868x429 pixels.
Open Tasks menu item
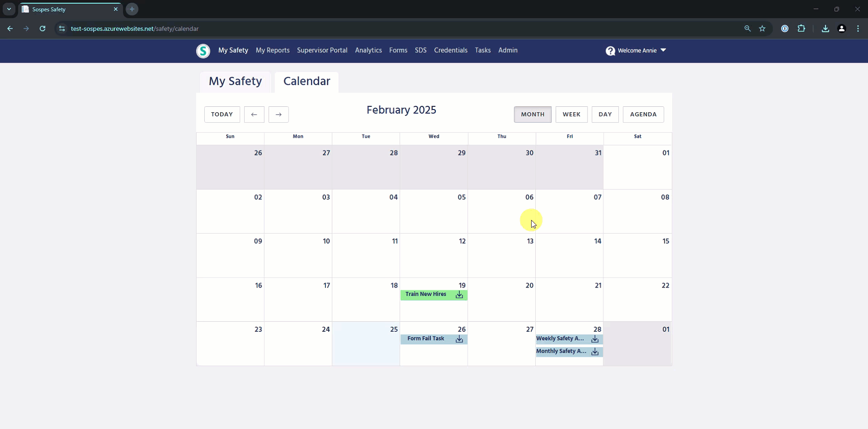click(x=483, y=50)
